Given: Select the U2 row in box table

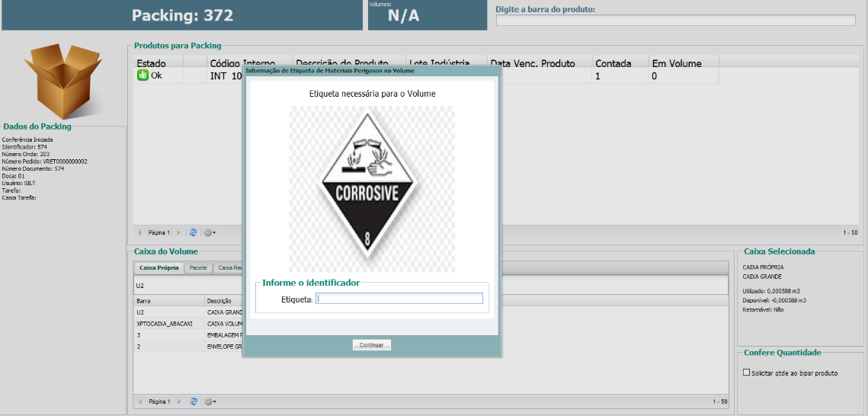Looking at the screenshot, I should point(188,312).
